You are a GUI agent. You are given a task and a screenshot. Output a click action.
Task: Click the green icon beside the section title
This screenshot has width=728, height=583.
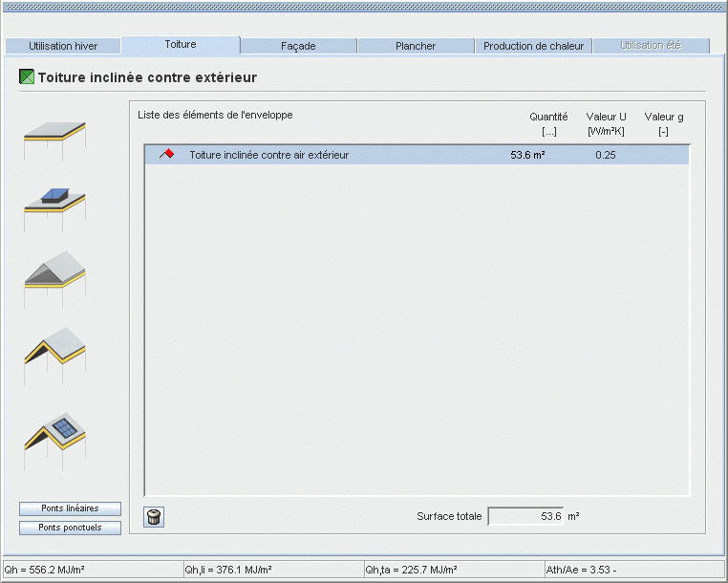(x=27, y=77)
